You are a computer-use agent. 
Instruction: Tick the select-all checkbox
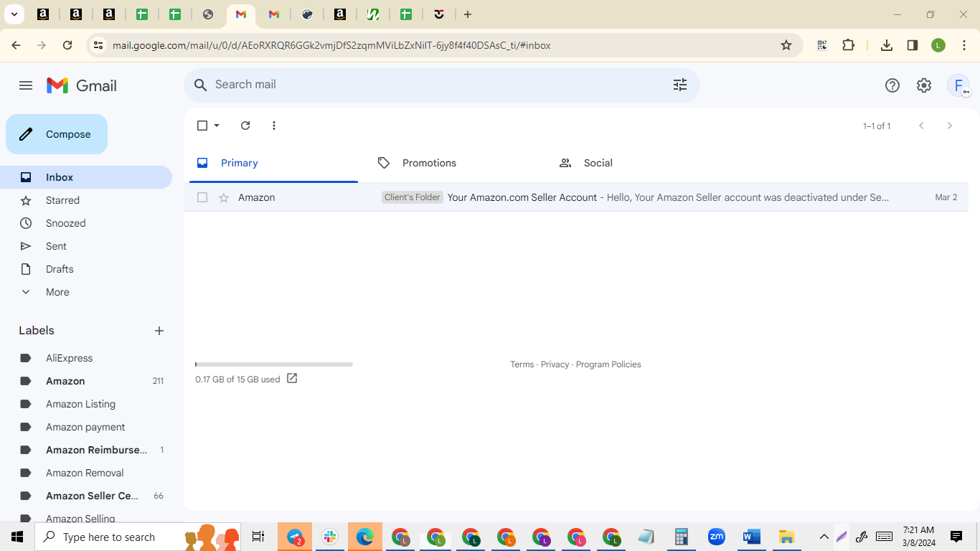202,126
